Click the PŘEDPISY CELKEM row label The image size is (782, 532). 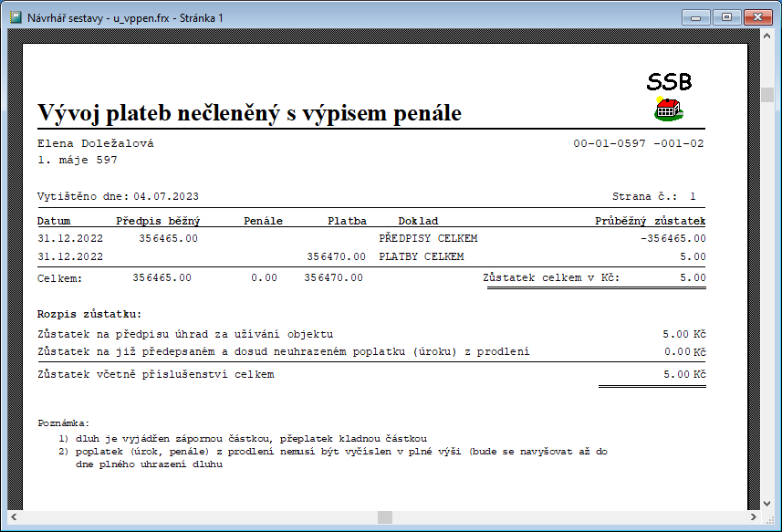tap(428, 238)
